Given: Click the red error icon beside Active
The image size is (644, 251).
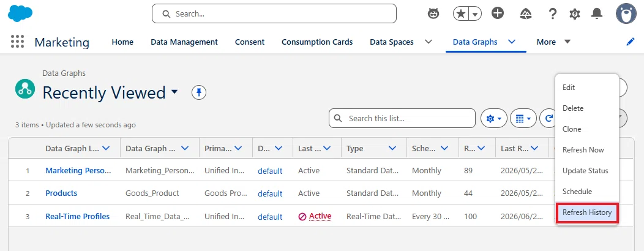Looking at the screenshot, I should [302, 217].
